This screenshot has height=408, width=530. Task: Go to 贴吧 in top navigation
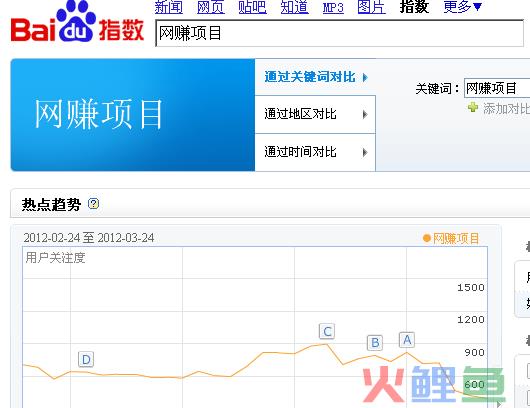click(252, 7)
